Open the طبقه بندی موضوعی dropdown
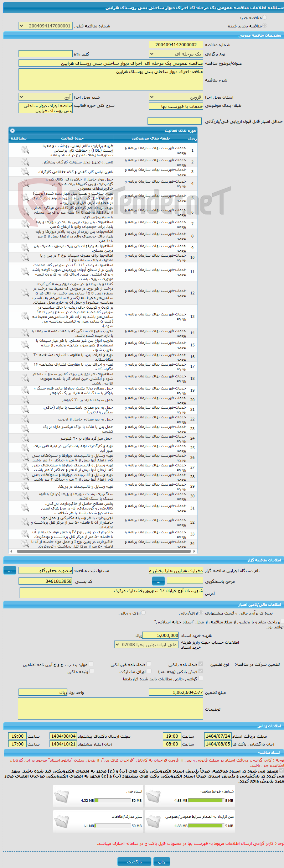This screenshot has height=868, width=284. coord(176,106)
